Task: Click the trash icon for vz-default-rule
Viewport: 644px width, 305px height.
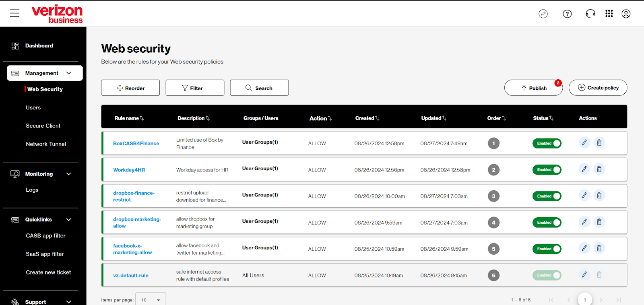Action: click(x=599, y=274)
